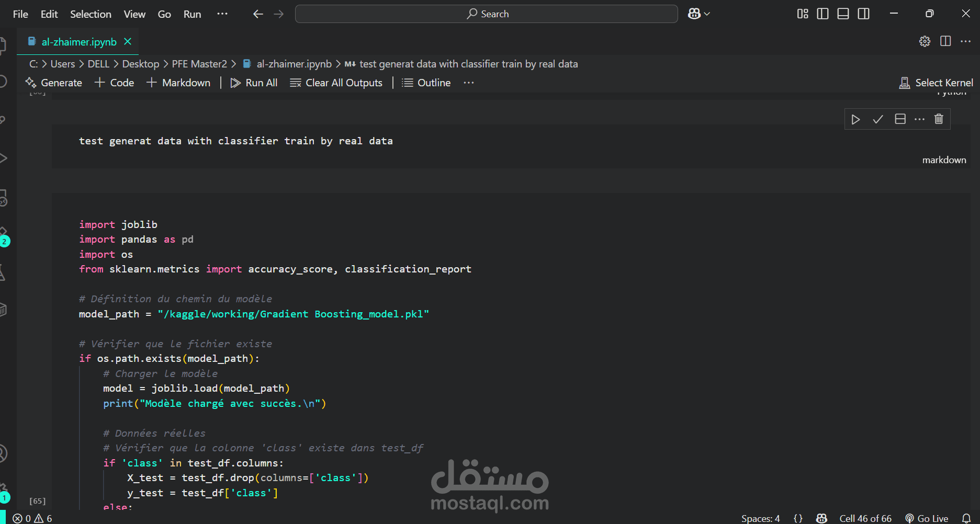Change indentation via Spaces: 4
The height and width of the screenshot is (524, 980).
pyautogui.click(x=760, y=518)
